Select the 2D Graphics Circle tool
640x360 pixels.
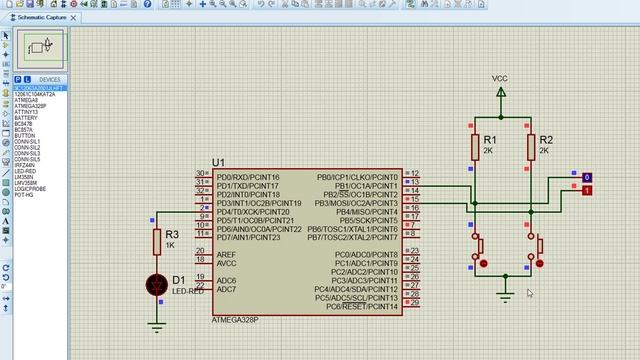pos(6,192)
